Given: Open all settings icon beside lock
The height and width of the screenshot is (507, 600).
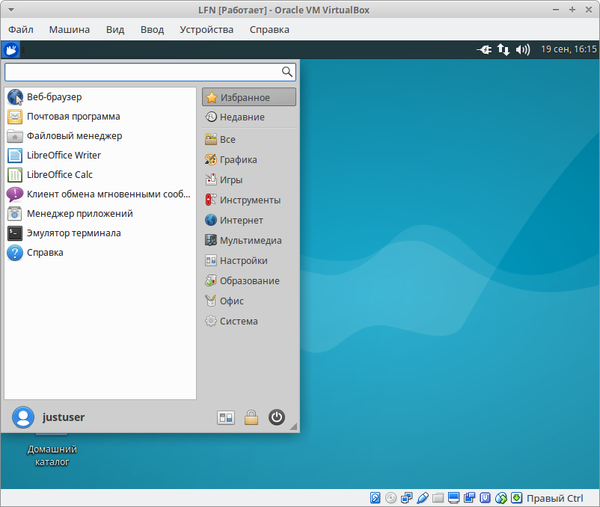Looking at the screenshot, I should tap(226, 418).
